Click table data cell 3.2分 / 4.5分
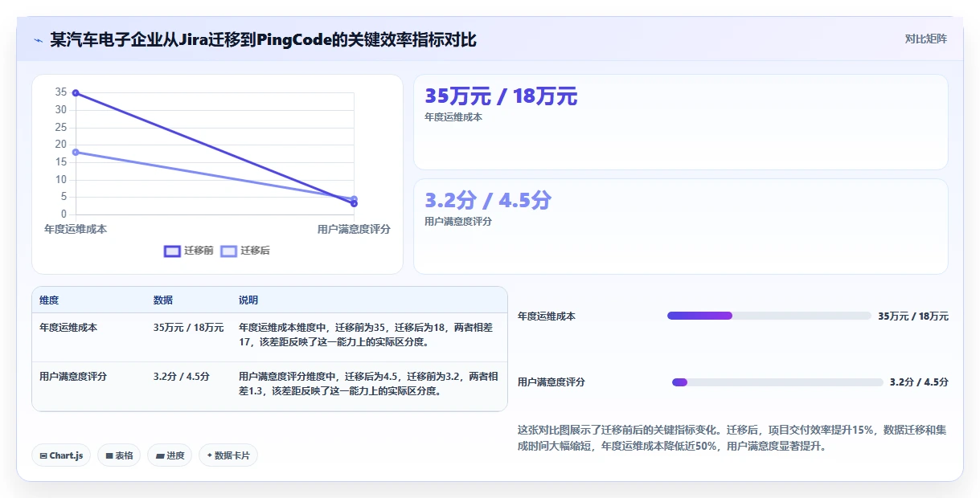 (182, 376)
